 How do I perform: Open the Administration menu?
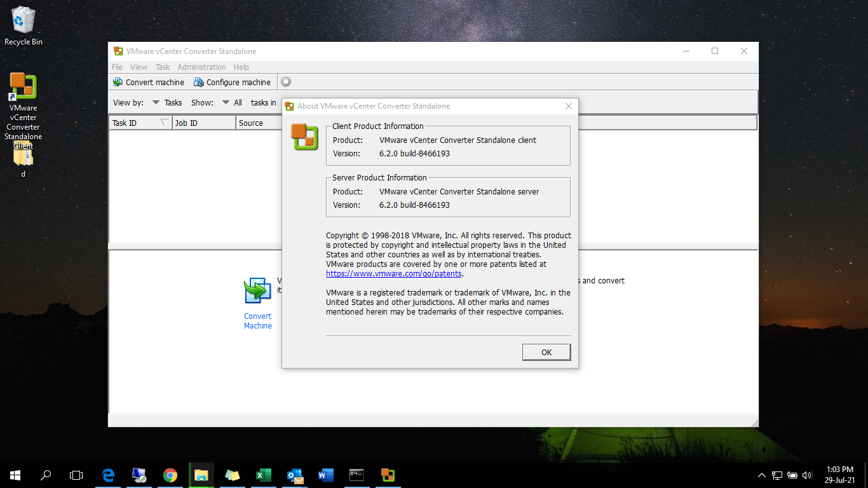201,67
